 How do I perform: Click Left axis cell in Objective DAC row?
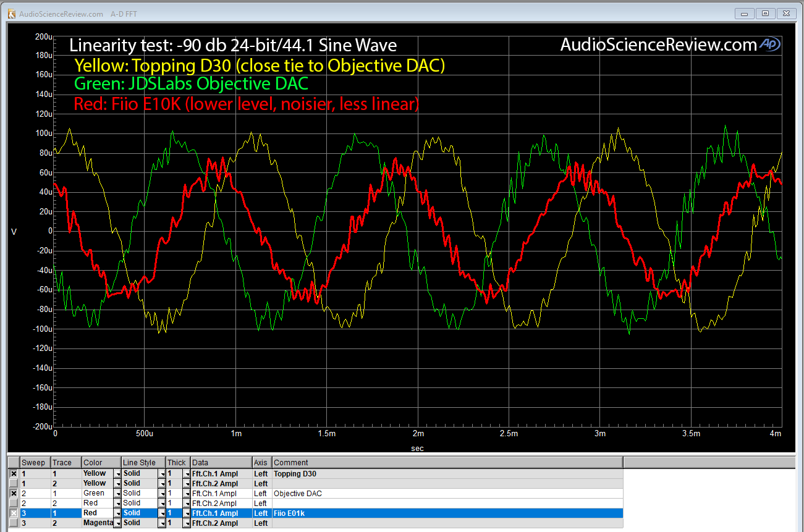click(262, 493)
